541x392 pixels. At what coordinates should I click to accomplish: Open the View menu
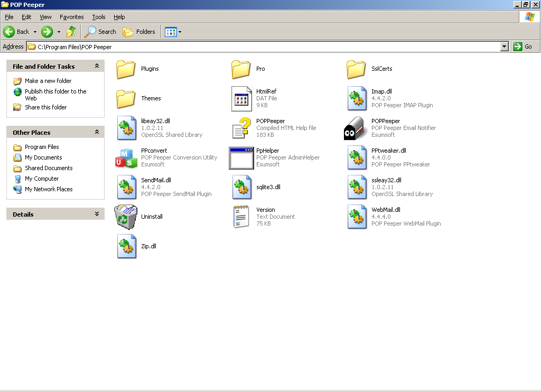coord(45,17)
